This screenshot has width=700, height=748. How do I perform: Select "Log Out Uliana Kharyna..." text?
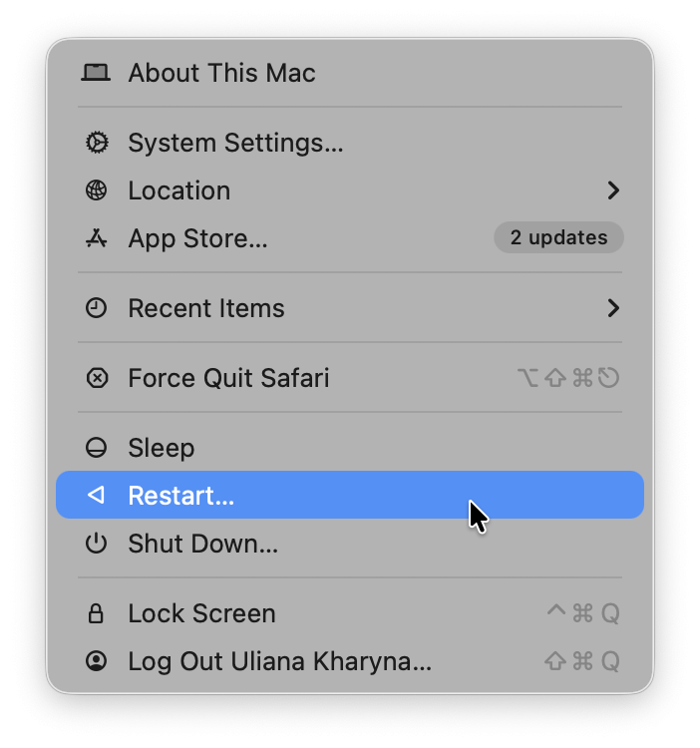[x=279, y=661]
